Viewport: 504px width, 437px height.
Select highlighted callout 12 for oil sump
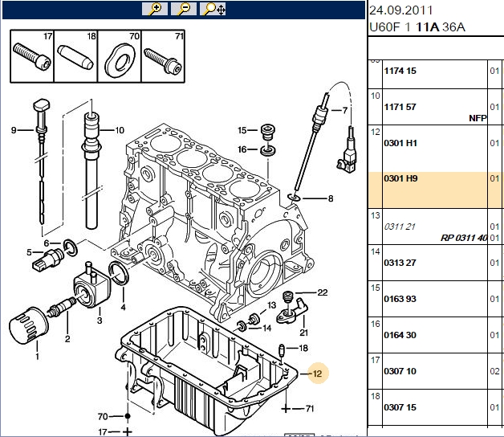tap(317, 374)
